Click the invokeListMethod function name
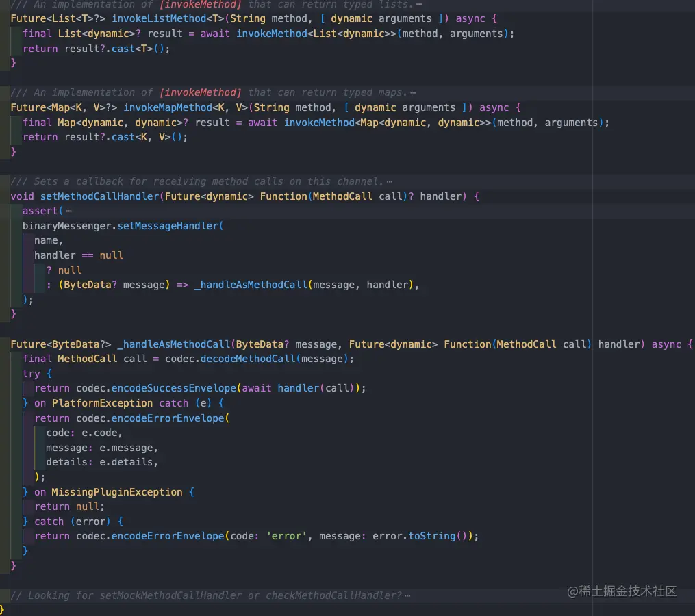 [159, 18]
